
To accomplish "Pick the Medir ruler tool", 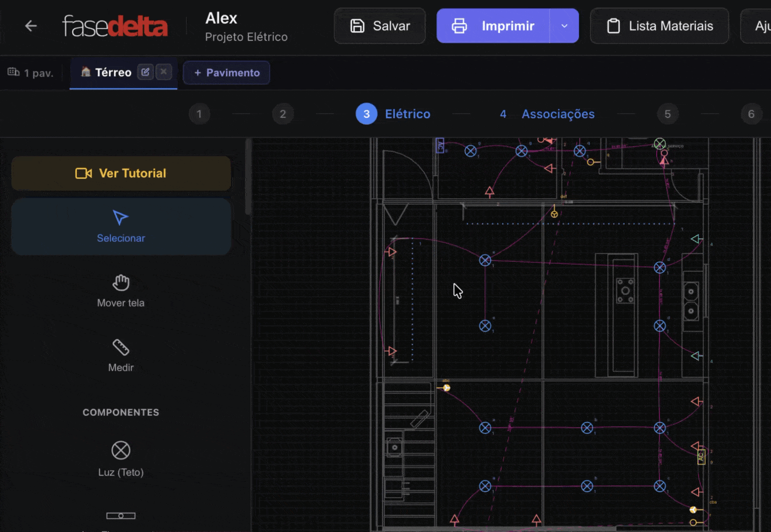I will coord(121,356).
